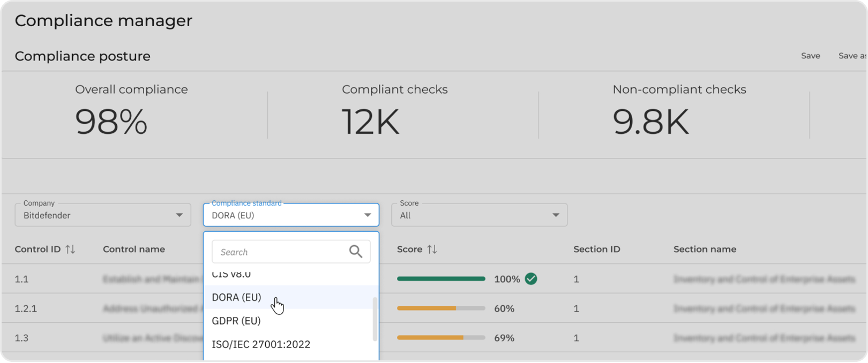The height and width of the screenshot is (363, 868).
Task: Click the Save button
Action: point(810,56)
